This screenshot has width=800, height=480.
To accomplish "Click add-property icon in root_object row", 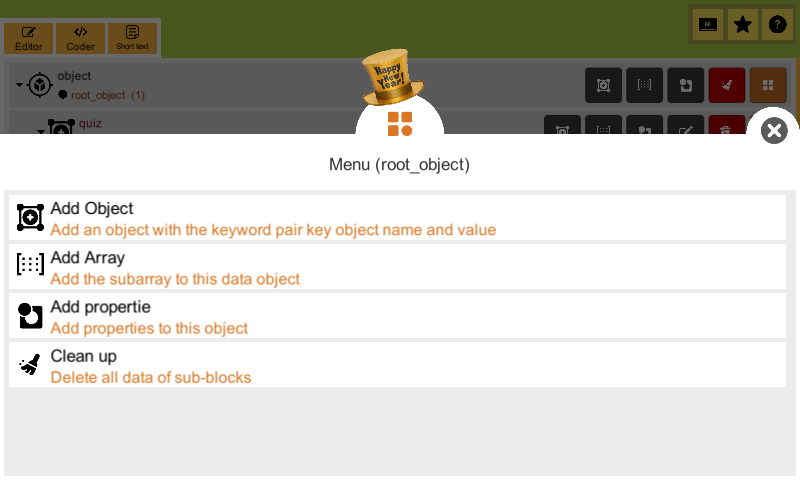I will (686, 85).
